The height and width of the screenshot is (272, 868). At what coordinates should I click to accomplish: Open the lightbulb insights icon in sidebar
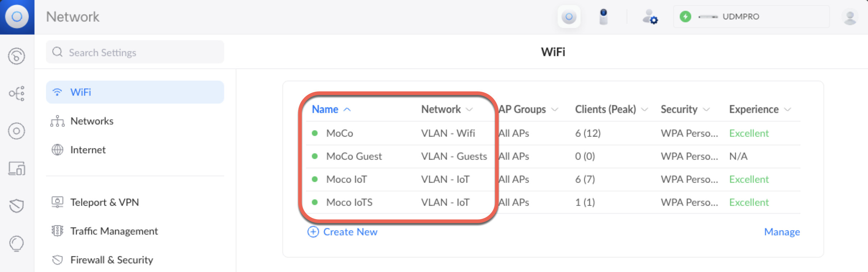(17, 243)
